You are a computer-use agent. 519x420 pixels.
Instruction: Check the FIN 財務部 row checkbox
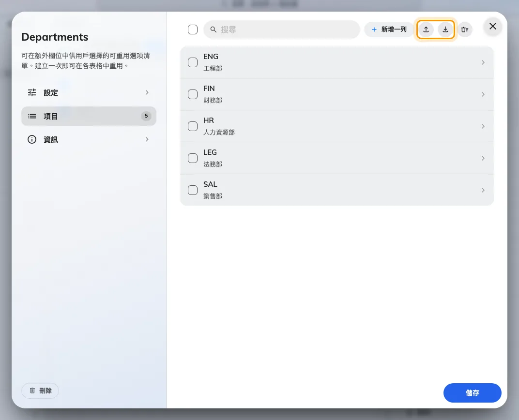[x=193, y=94]
